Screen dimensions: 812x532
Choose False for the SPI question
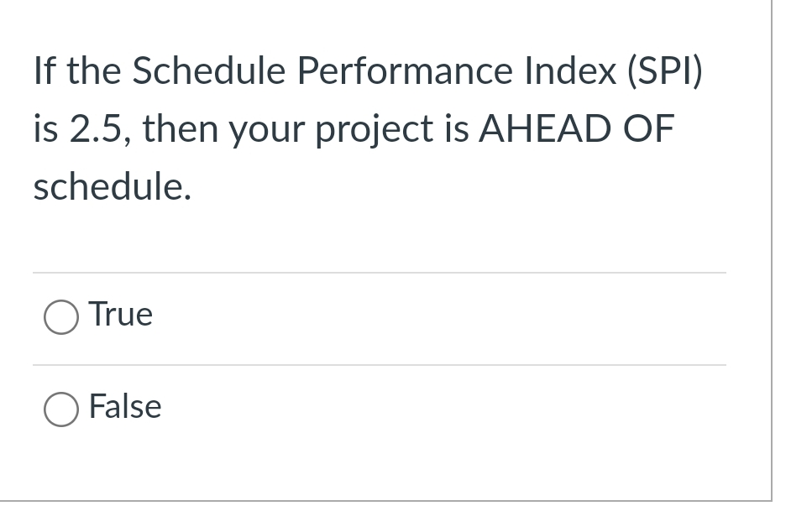click(60, 410)
